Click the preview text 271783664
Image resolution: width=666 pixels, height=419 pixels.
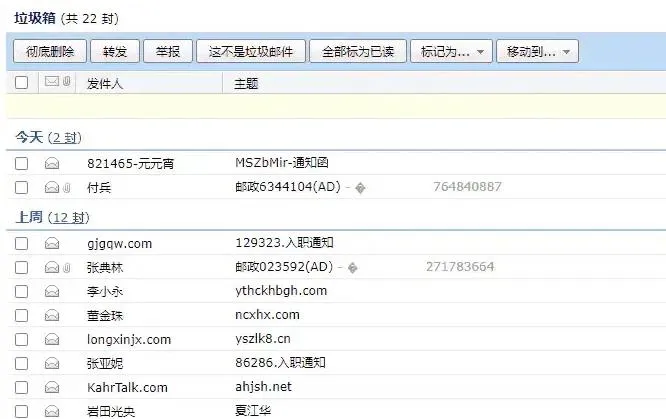[x=460, y=266]
